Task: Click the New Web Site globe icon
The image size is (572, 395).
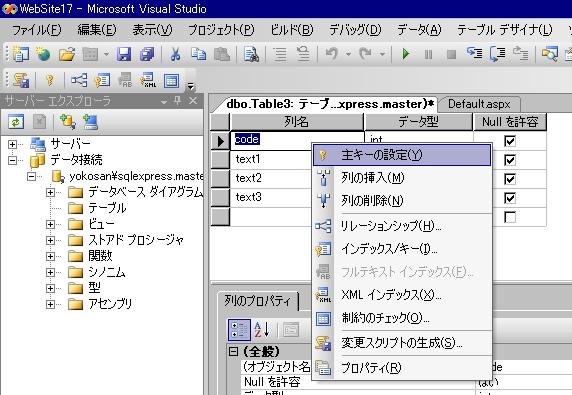Action: (43, 54)
